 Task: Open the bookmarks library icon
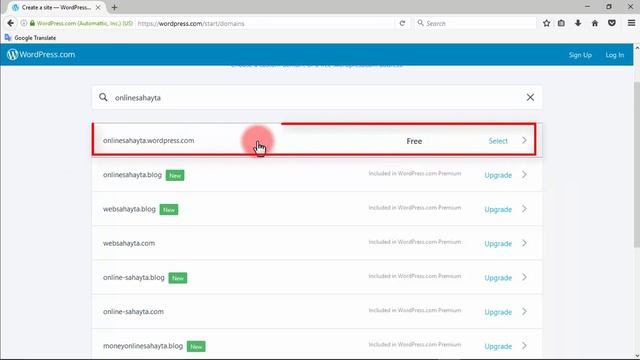[x=561, y=23]
